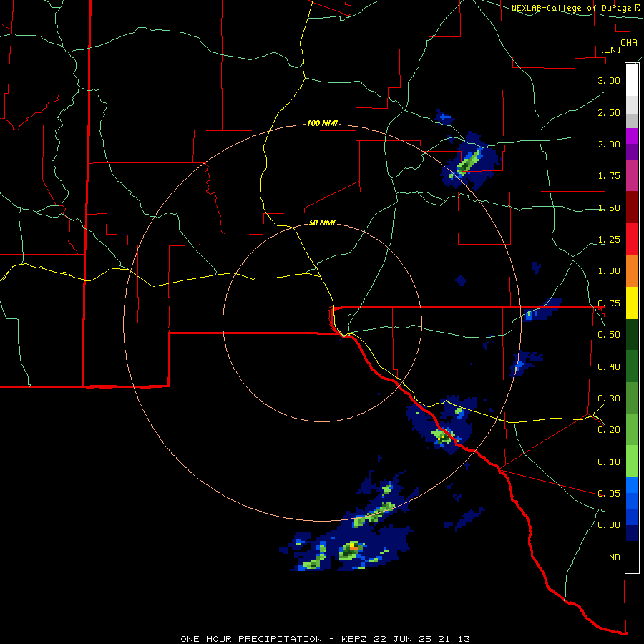Viewport: 644px width, 644px height.
Task: Pick the lime green swatch beside 0.10
Action: [632, 462]
